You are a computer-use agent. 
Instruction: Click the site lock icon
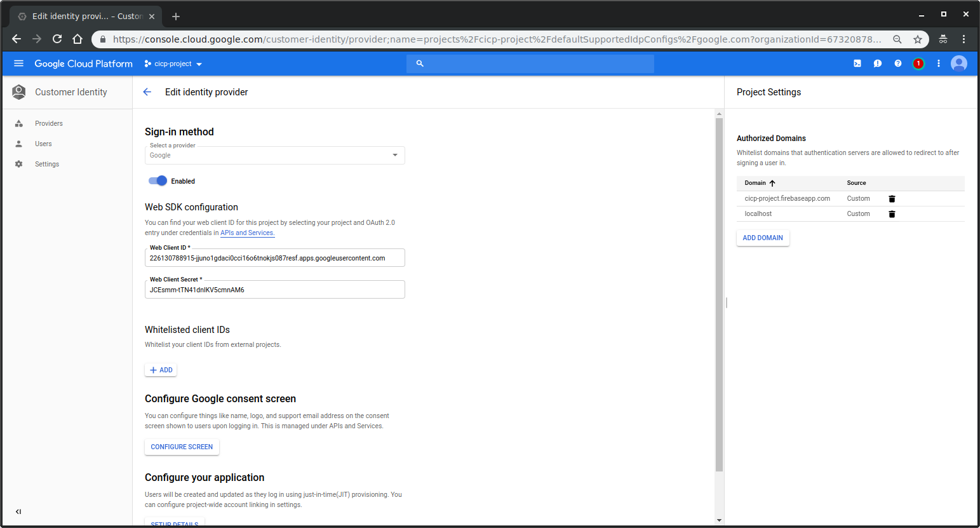102,39
